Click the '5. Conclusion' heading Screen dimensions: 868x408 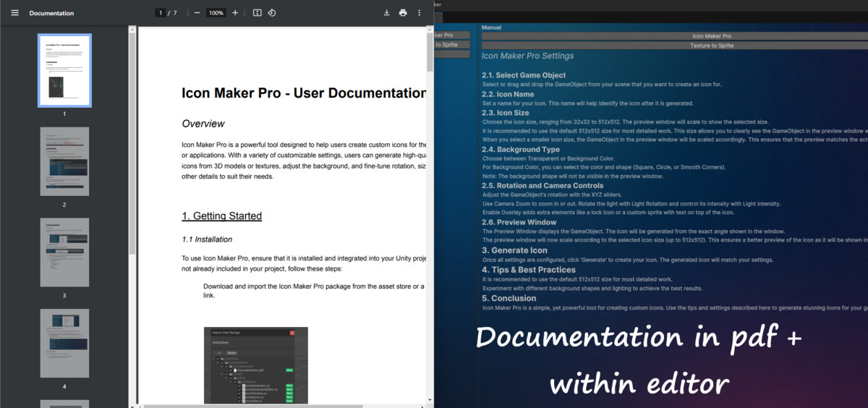[x=509, y=298]
